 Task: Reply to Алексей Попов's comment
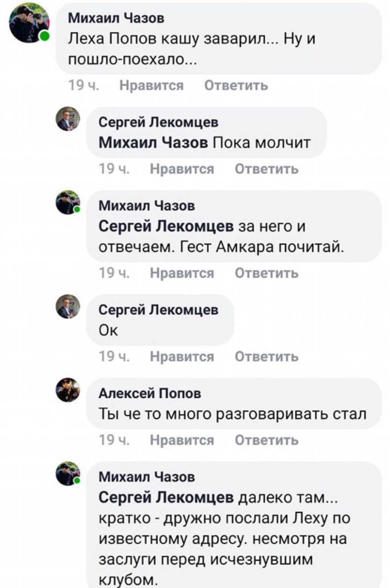pyautogui.click(x=267, y=440)
